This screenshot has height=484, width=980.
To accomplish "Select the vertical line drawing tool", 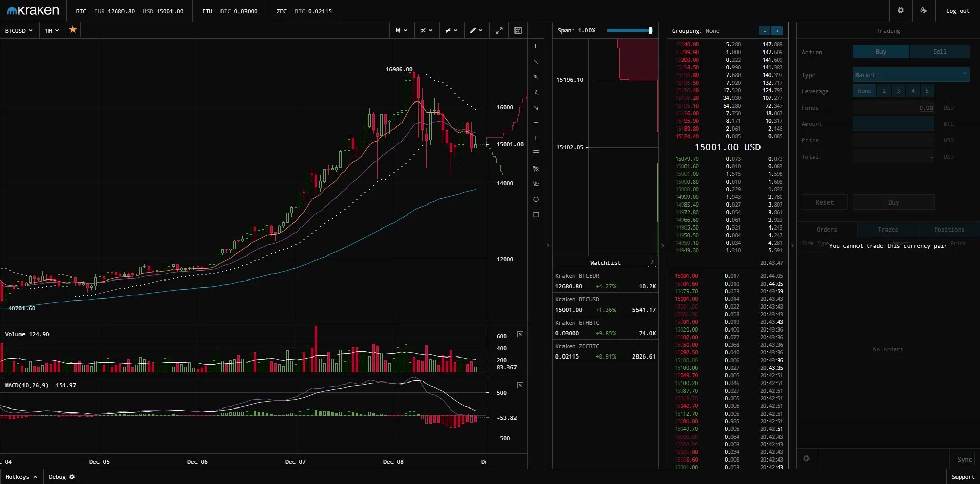I will coord(536,138).
